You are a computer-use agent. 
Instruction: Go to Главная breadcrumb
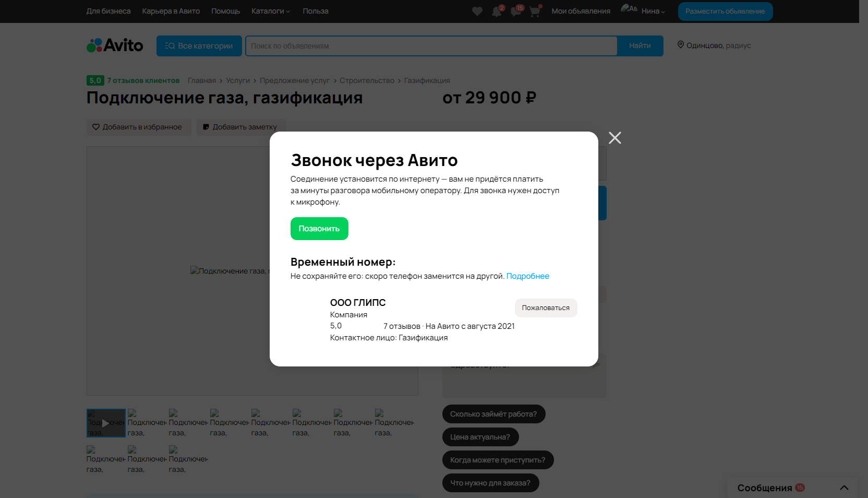[202, 80]
